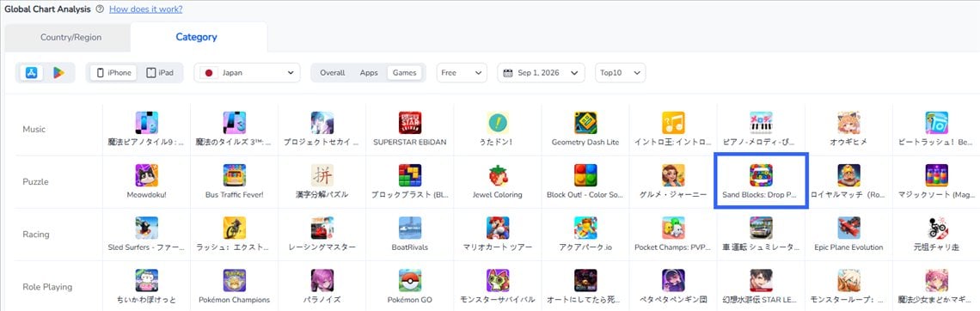Click the モンスターサバイバル title text

(498, 299)
